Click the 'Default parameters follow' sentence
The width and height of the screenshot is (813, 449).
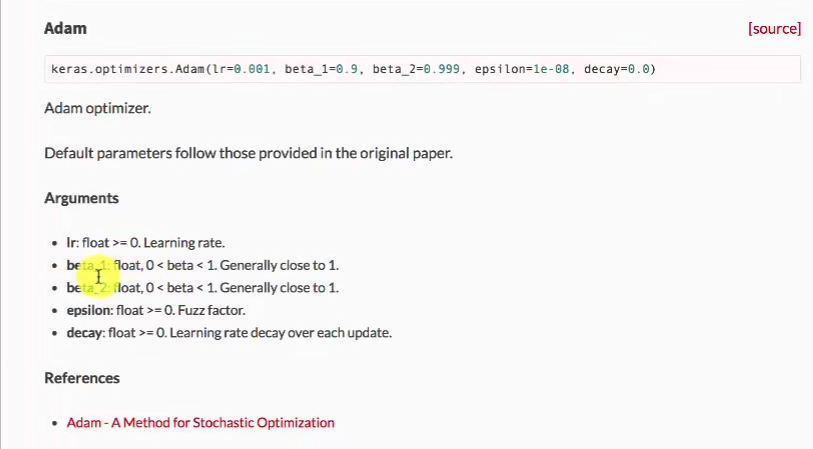(249, 153)
